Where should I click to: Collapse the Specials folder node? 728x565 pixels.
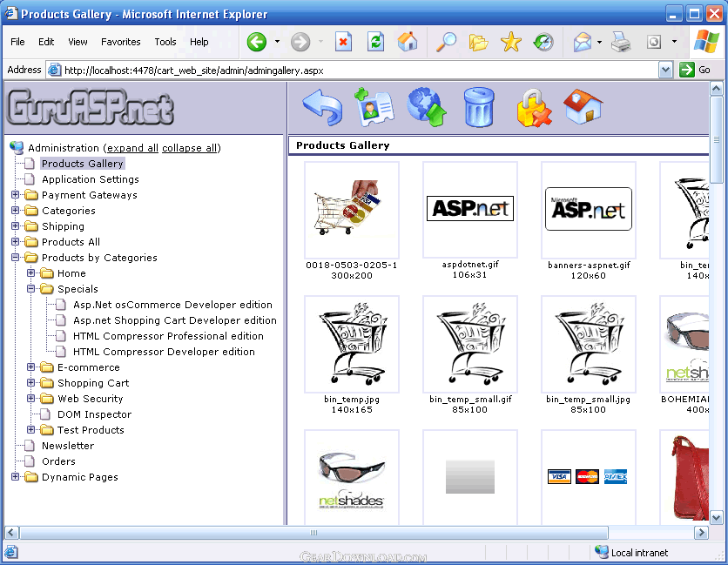pos(31,288)
